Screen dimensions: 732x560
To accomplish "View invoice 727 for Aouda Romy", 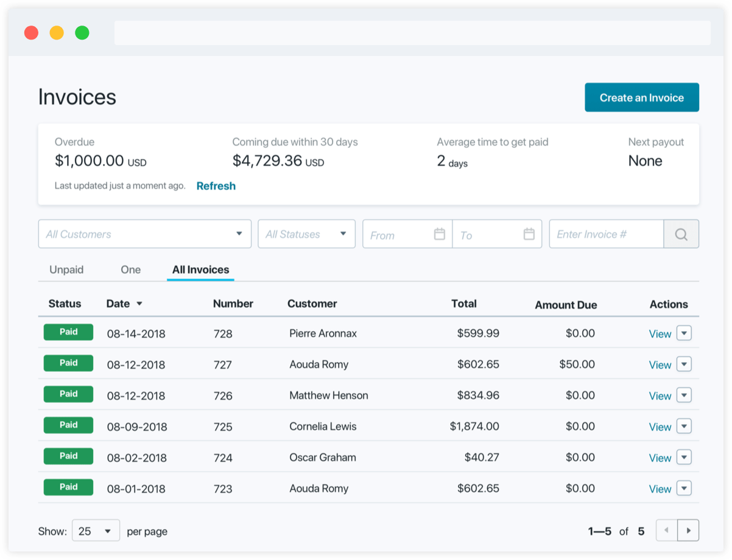I will 660,365.
